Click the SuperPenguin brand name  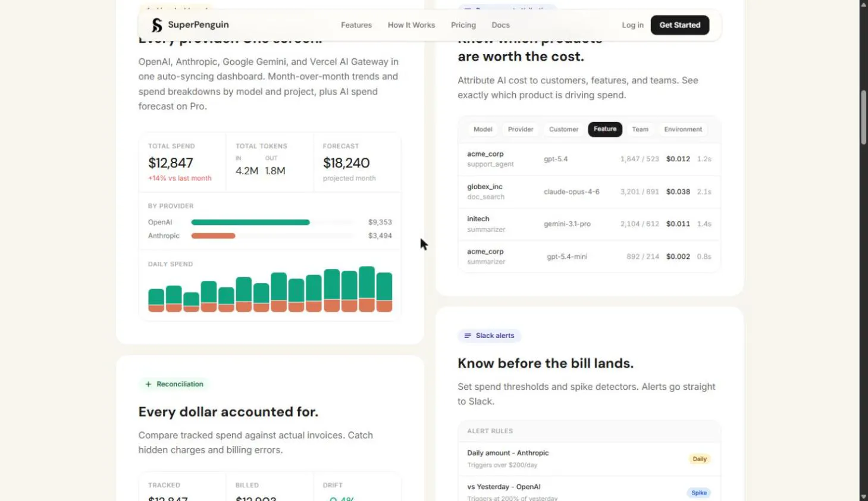point(198,25)
